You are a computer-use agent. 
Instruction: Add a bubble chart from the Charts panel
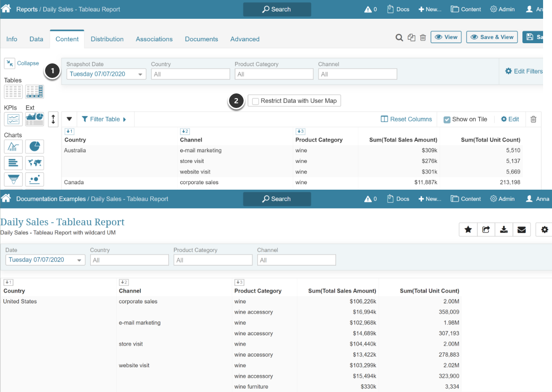pos(34,179)
